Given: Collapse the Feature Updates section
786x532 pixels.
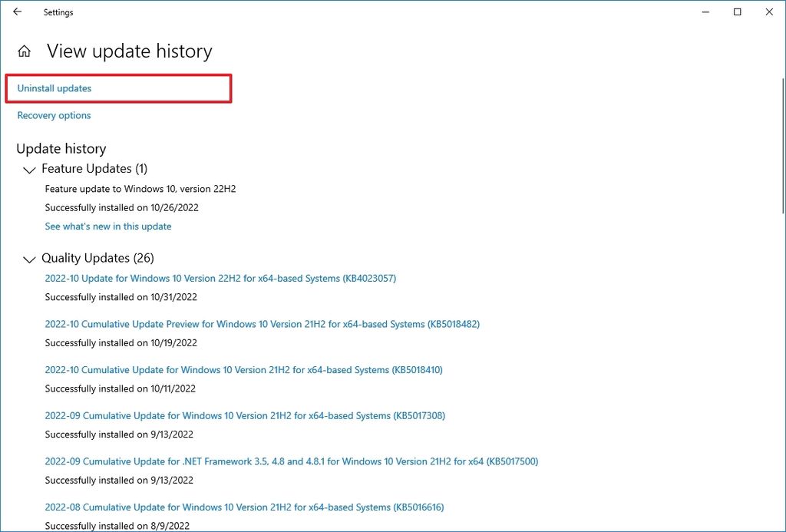Looking at the screenshot, I should pos(30,170).
